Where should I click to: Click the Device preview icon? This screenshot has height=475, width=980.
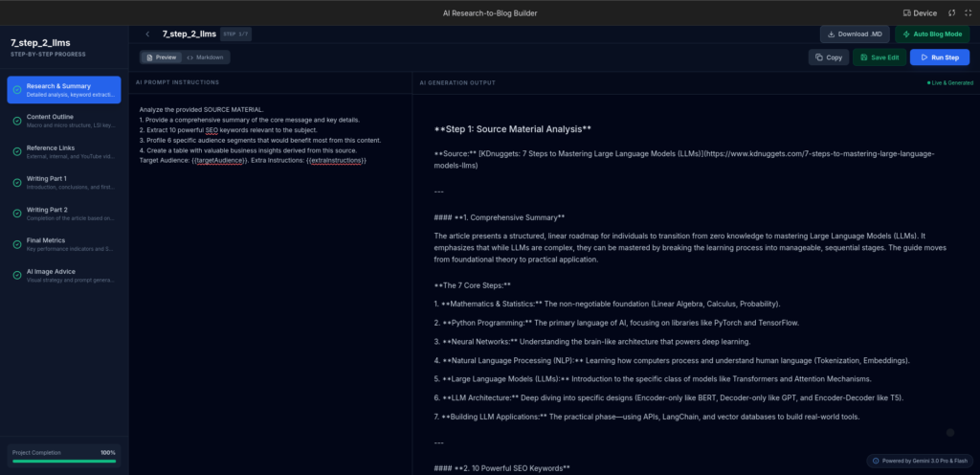click(x=907, y=13)
